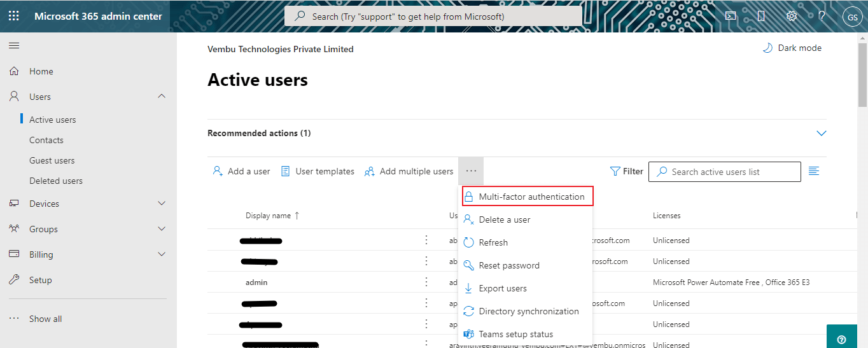Click Show all in sidebar
The height and width of the screenshot is (348, 868).
pyautogui.click(x=45, y=319)
